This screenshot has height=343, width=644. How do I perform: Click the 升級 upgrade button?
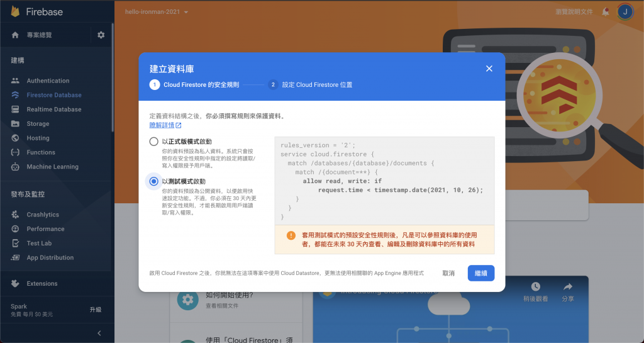(x=96, y=310)
